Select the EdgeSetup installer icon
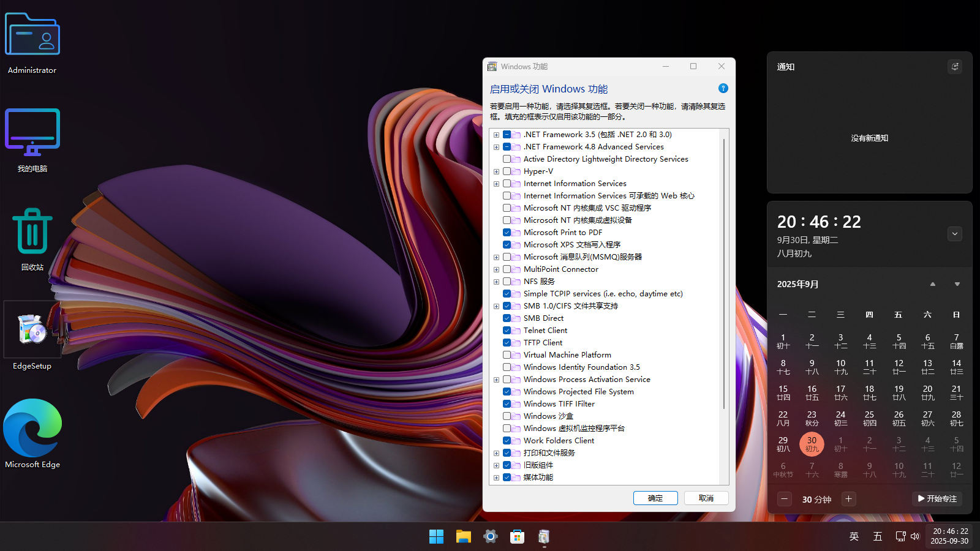 (x=32, y=336)
